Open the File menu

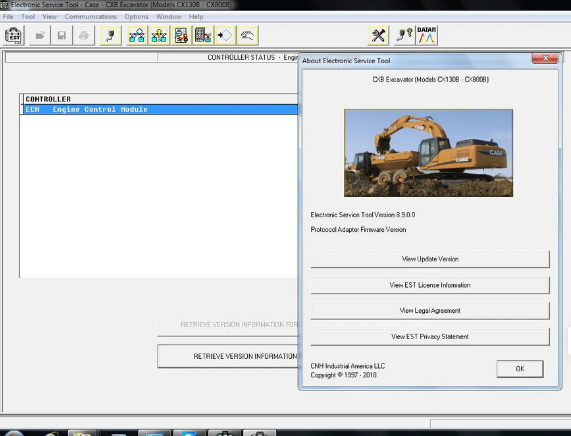8,17
